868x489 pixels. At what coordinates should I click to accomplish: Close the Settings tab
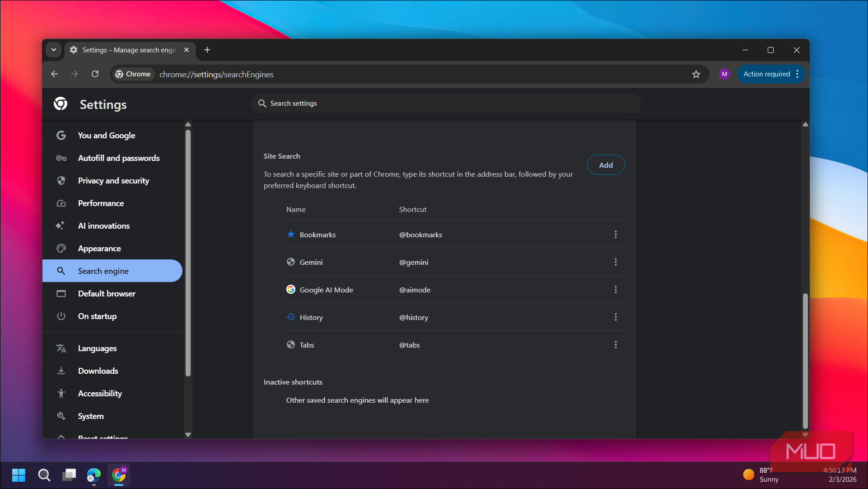[x=187, y=50]
